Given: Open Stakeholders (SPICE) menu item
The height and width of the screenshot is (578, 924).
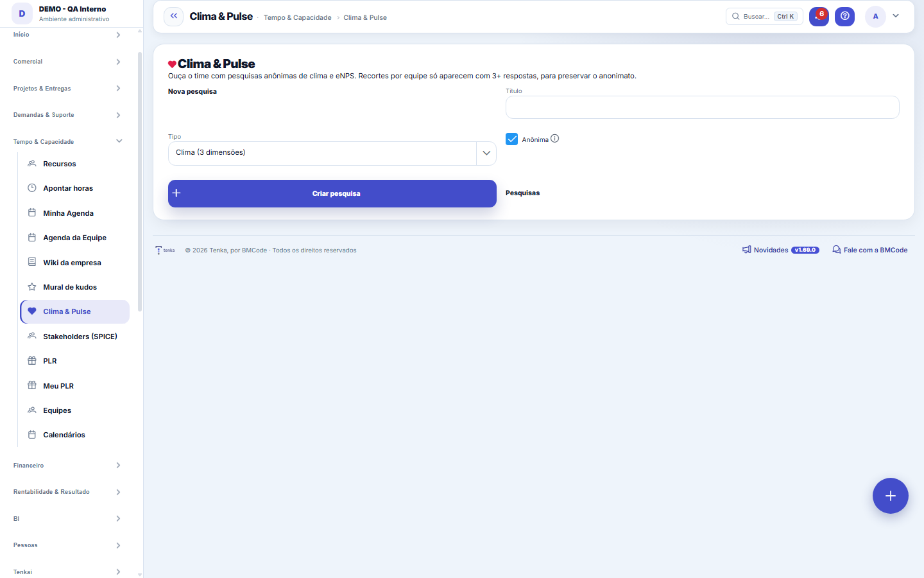Looking at the screenshot, I should click(75, 337).
